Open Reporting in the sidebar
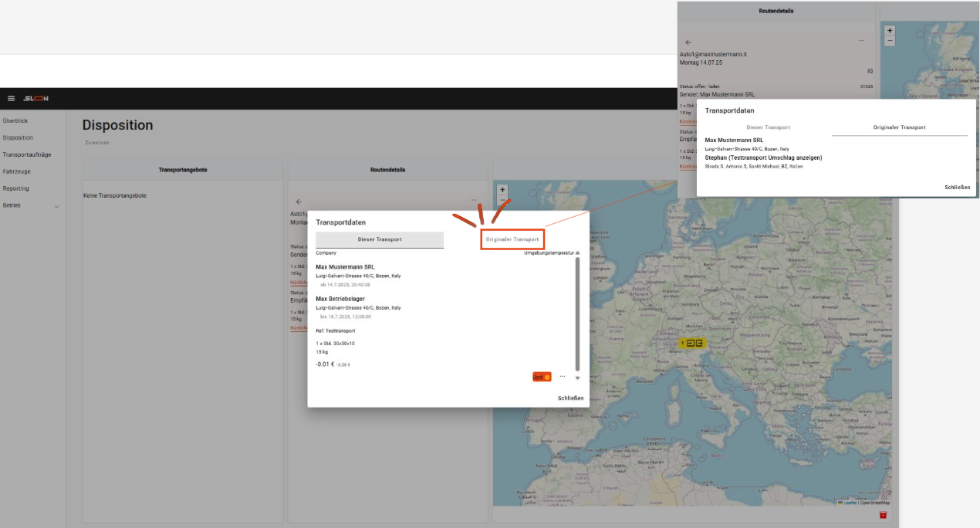Screen dimensions: 980x528 [x=15, y=188]
